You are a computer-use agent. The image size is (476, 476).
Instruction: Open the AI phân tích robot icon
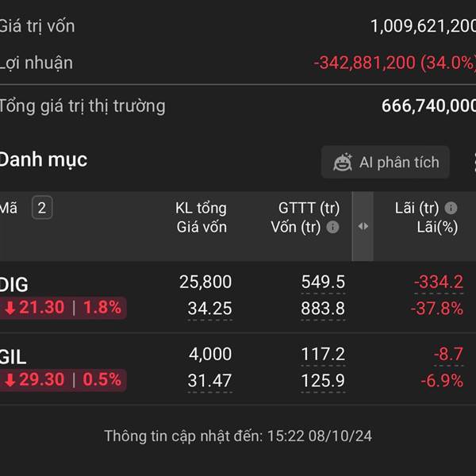pyautogui.click(x=343, y=163)
